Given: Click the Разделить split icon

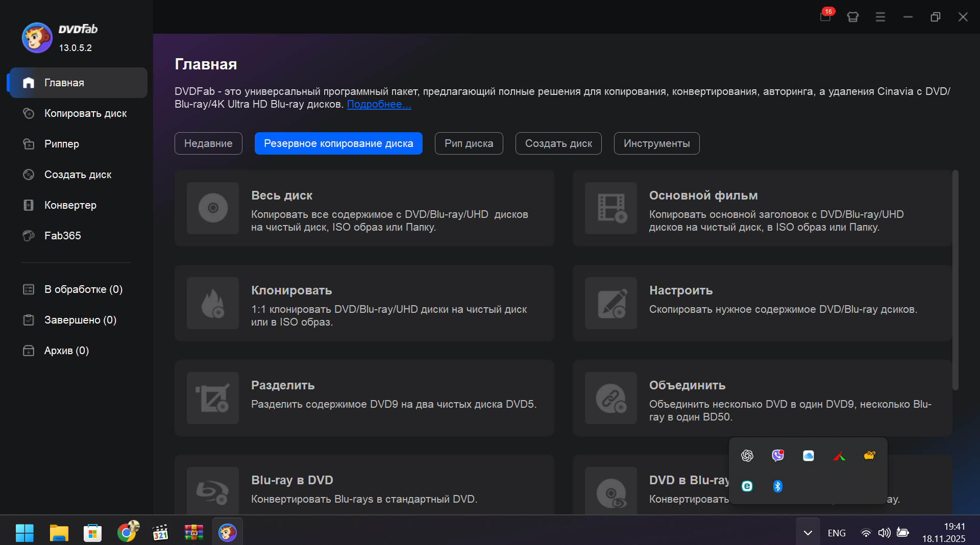Looking at the screenshot, I should coord(213,398).
